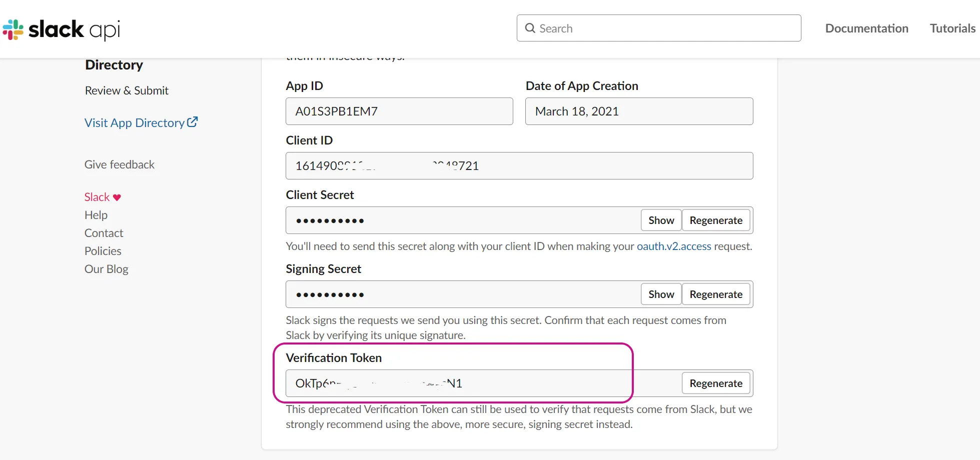Regenerate the Verification Token

point(716,383)
